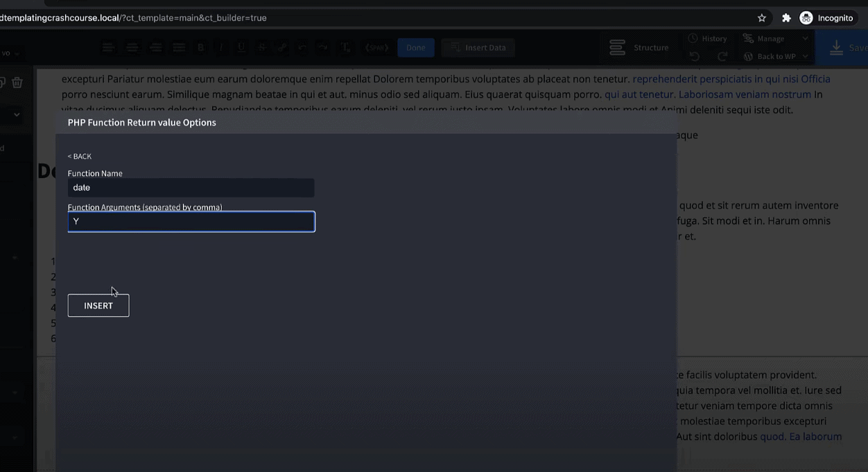Delete element using trash icon

coord(17,82)
